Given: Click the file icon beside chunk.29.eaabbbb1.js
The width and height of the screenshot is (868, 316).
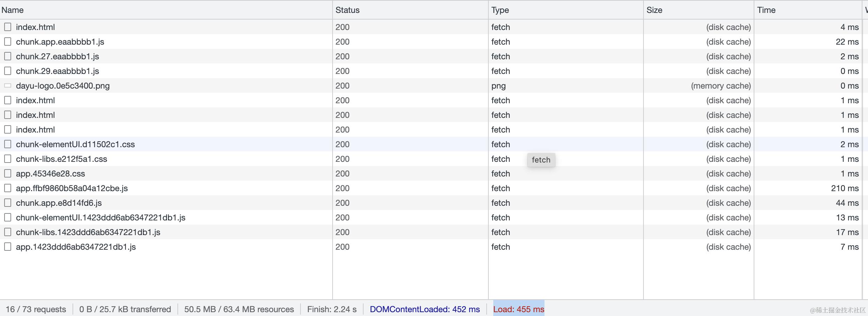Looking at the screenshot, I should (x=8, y=71).
